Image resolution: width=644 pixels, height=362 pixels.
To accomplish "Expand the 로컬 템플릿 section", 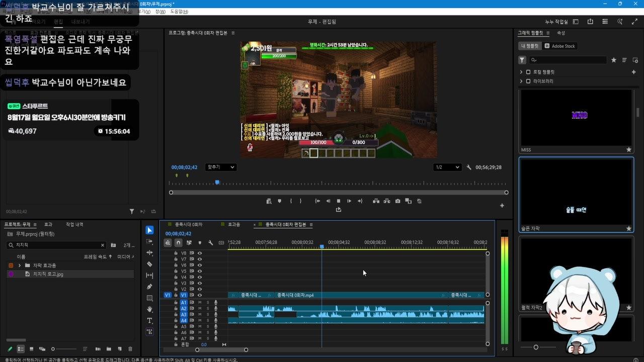I will [x=521, y=72].
